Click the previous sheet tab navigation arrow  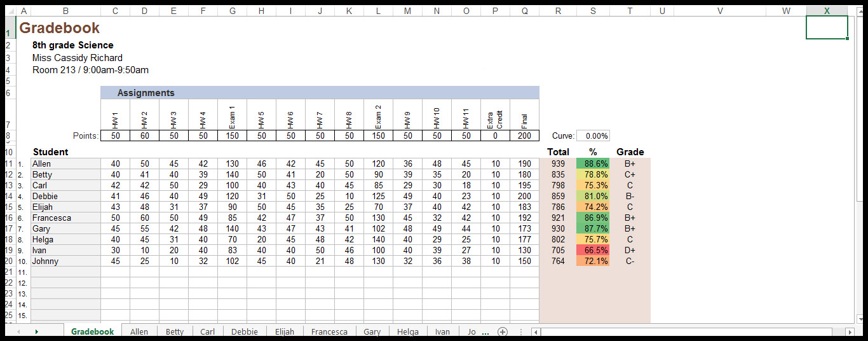(18, 331)
